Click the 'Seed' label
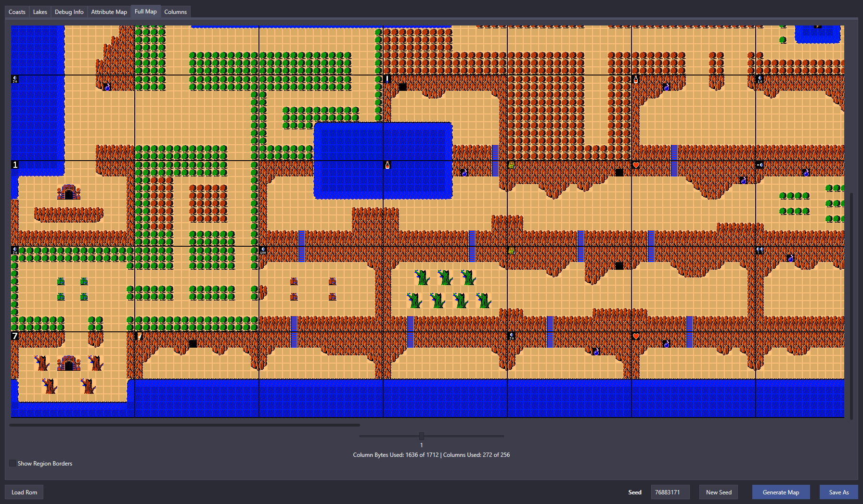This screenshot has height=504, width=863. [x=635, y=492]
